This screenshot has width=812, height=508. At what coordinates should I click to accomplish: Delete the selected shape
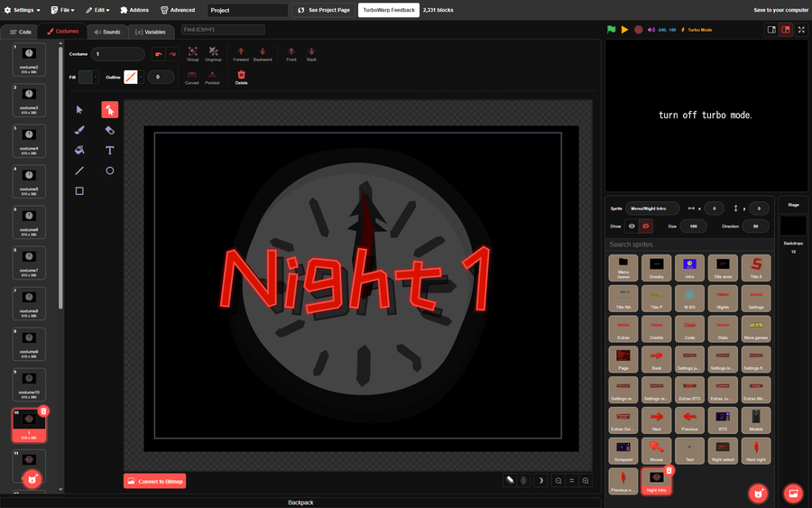click(241, 78)
